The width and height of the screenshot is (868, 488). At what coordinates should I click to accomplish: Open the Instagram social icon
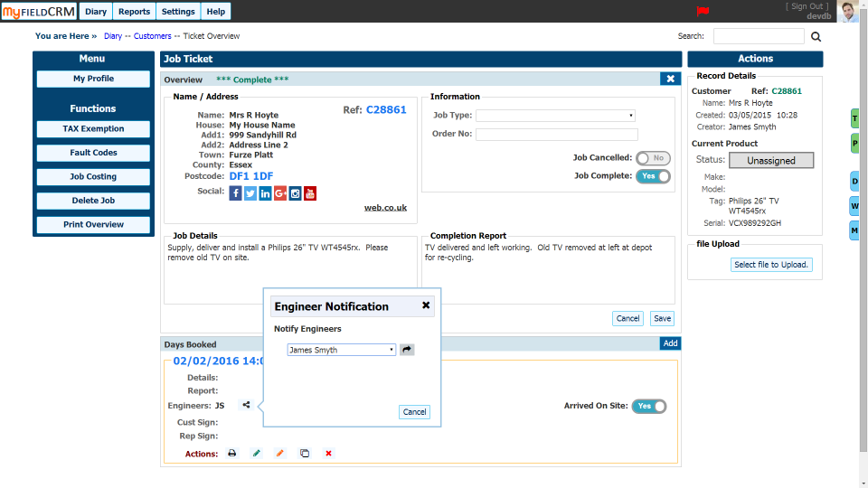coord(295,193)
